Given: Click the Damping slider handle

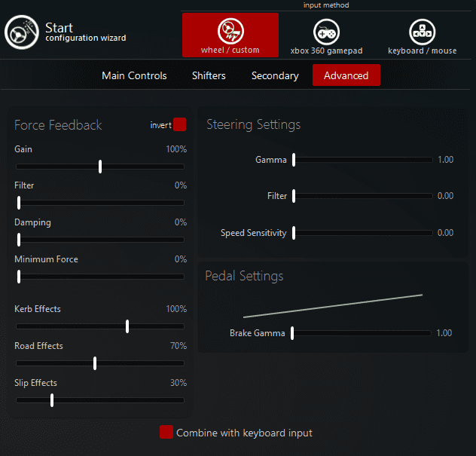Looking at the screenshot, I should point(19,240).
